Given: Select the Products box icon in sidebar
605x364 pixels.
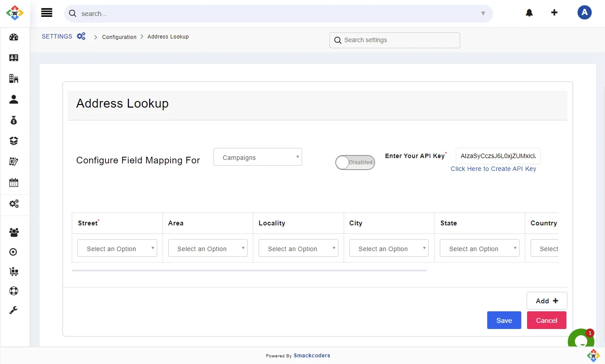Looking at the screenshot, I should [13, 141].
